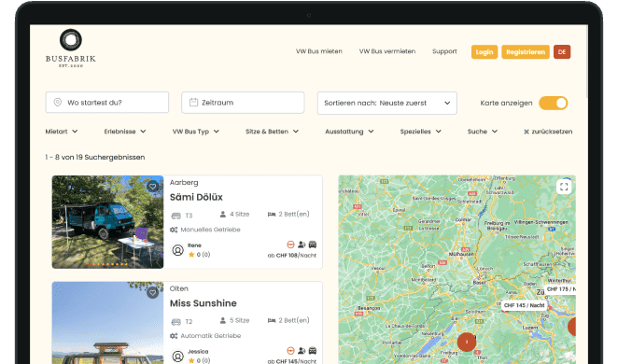Click bed icon on Sämi Dölüx listing
The image size is (618, 364).
[x=272, y=215]
